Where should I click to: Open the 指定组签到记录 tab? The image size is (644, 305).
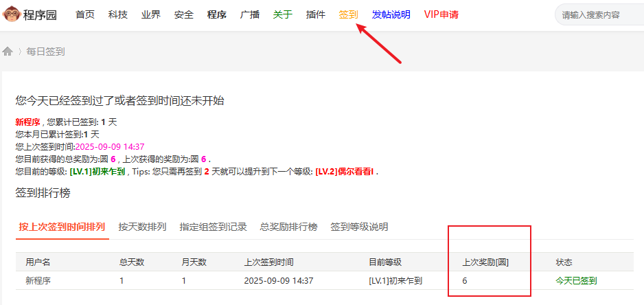click(x=213, y=227)
